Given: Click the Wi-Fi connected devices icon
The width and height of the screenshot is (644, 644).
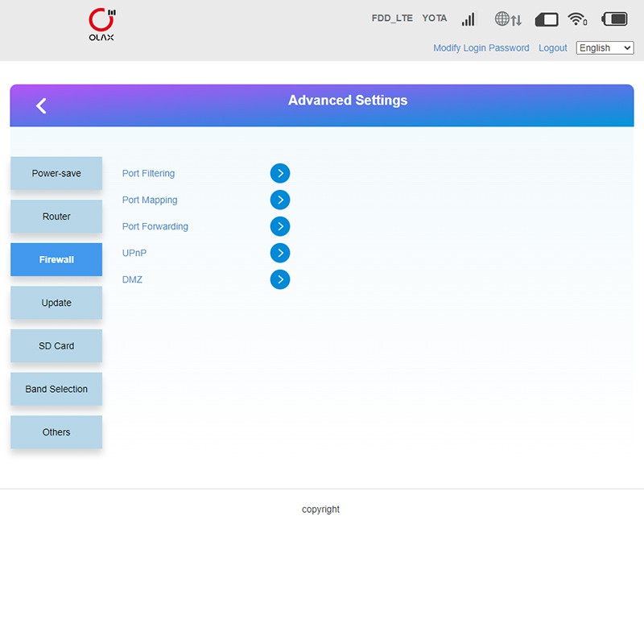Looking at the screenshot, I should [577, 19].
